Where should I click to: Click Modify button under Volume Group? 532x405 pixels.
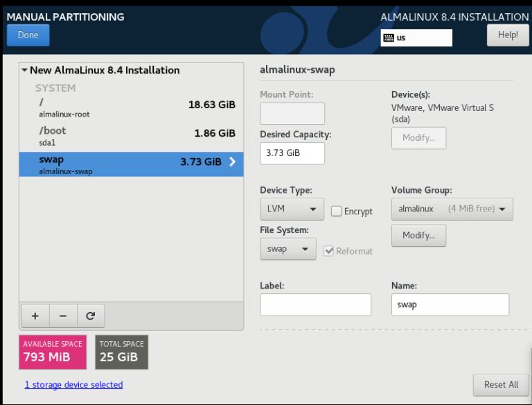[x=418, y=236]
